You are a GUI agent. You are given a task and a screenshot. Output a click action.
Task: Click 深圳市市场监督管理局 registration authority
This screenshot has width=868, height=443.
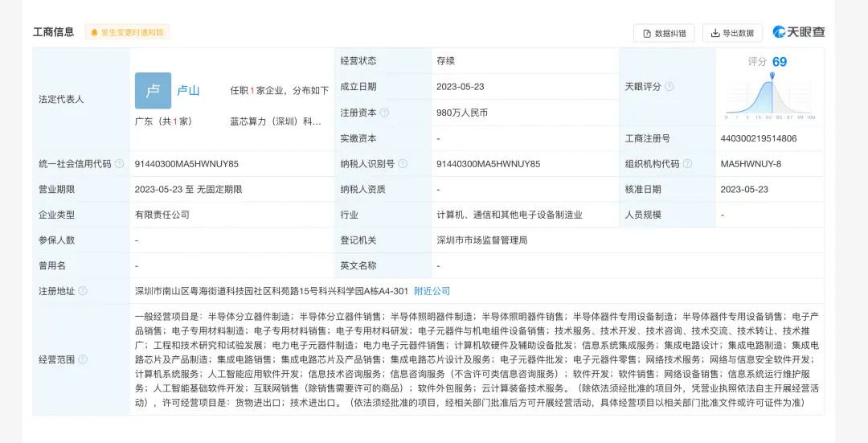481,240
